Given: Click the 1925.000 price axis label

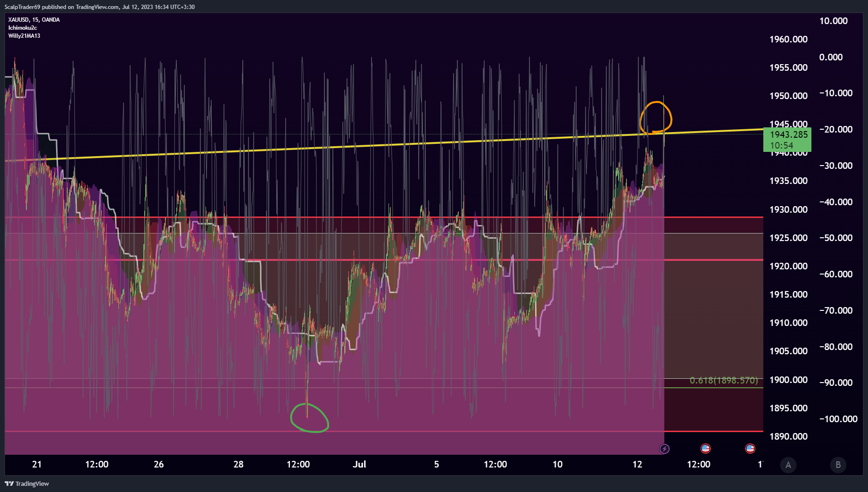Looking at the screenshot, I should click(x=788, y=238).
